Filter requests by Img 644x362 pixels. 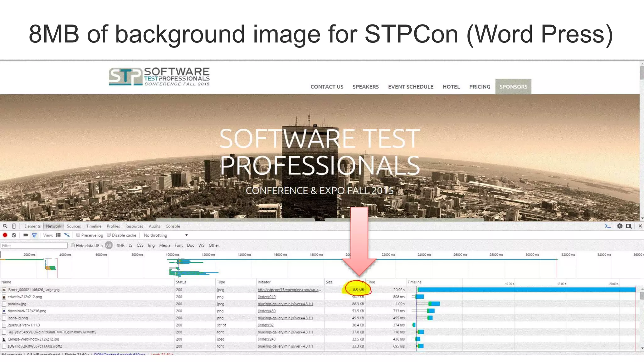(x=151, y=245)
